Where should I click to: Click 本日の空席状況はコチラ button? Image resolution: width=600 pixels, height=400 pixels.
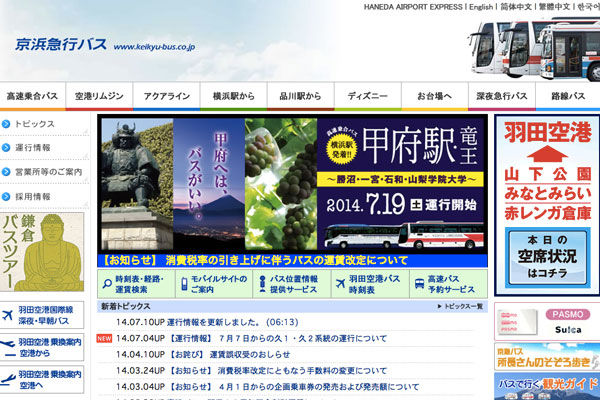[547, 257]
